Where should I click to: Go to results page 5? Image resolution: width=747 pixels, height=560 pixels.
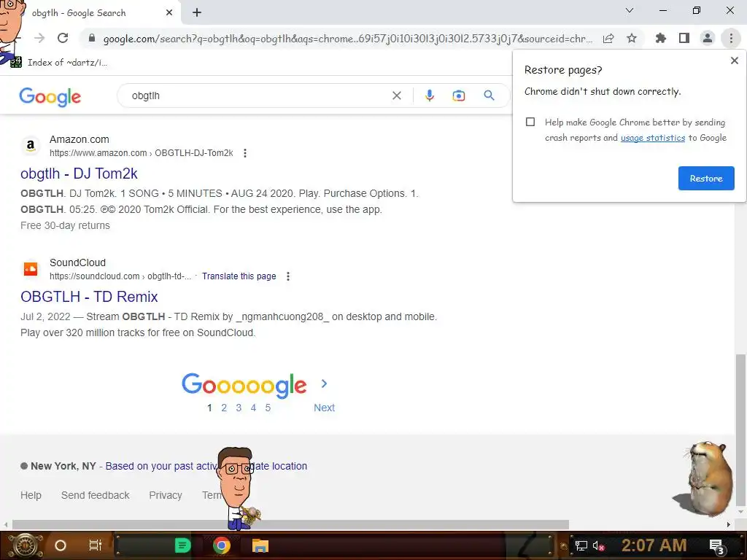pyautogui.click(x=268, y=408)
